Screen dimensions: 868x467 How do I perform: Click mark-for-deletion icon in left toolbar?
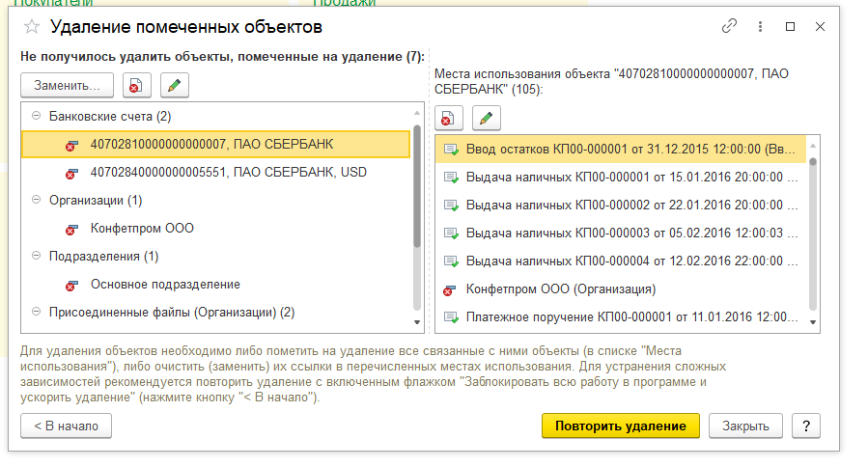coord(137,85)
